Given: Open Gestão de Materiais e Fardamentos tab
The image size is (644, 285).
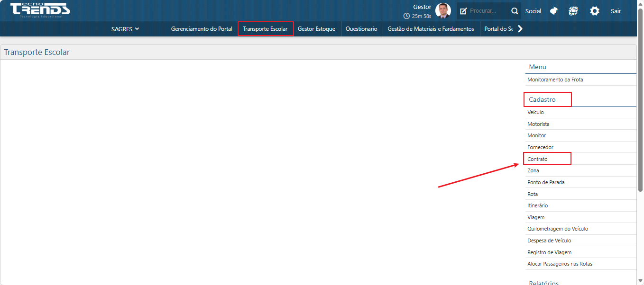Looking at the screenshot, I should tap(431, 29).
